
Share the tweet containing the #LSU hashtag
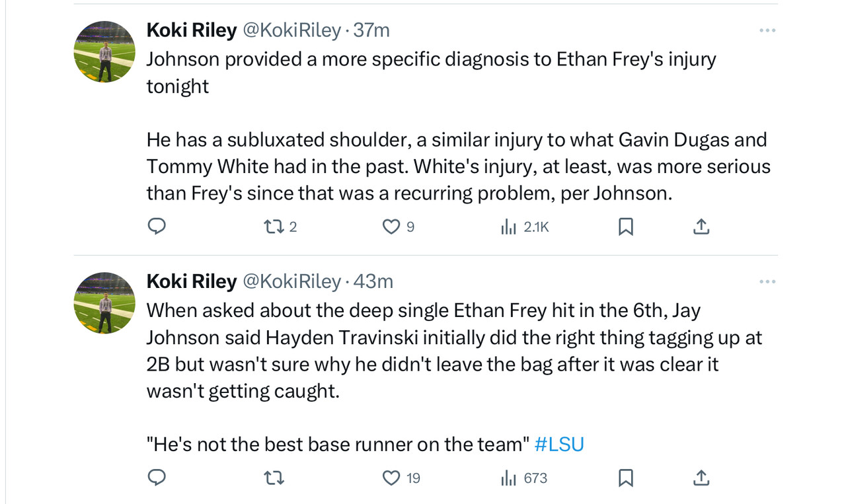[x=701, y=478]
